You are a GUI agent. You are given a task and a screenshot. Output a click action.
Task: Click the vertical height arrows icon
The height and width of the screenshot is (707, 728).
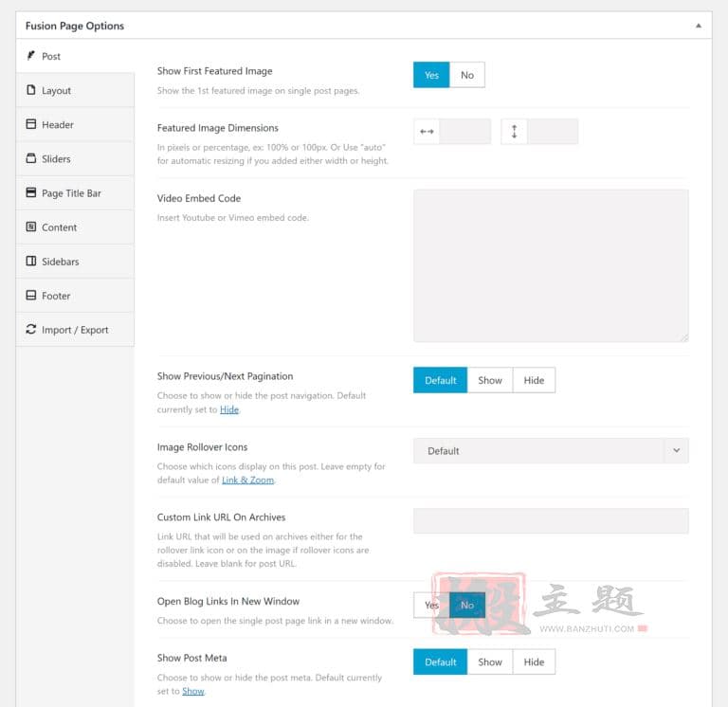[514, 132]
